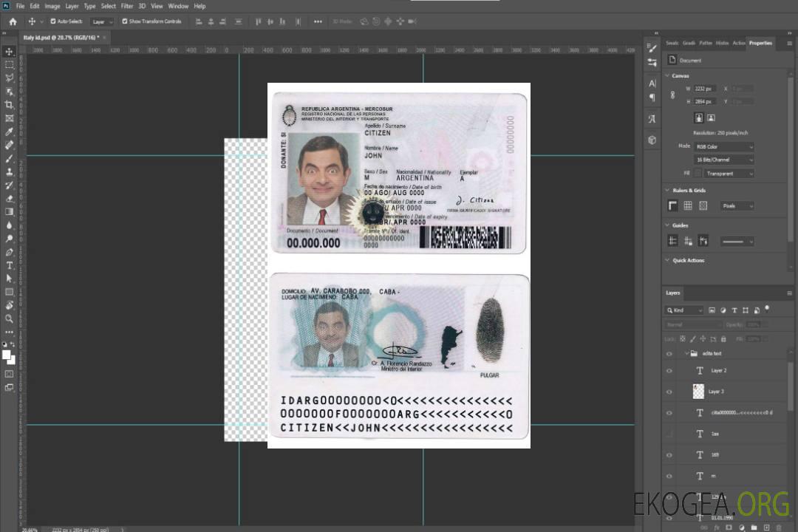Select portrait canvas orientation button
This screenshot has width=798, height=532.
699,118
